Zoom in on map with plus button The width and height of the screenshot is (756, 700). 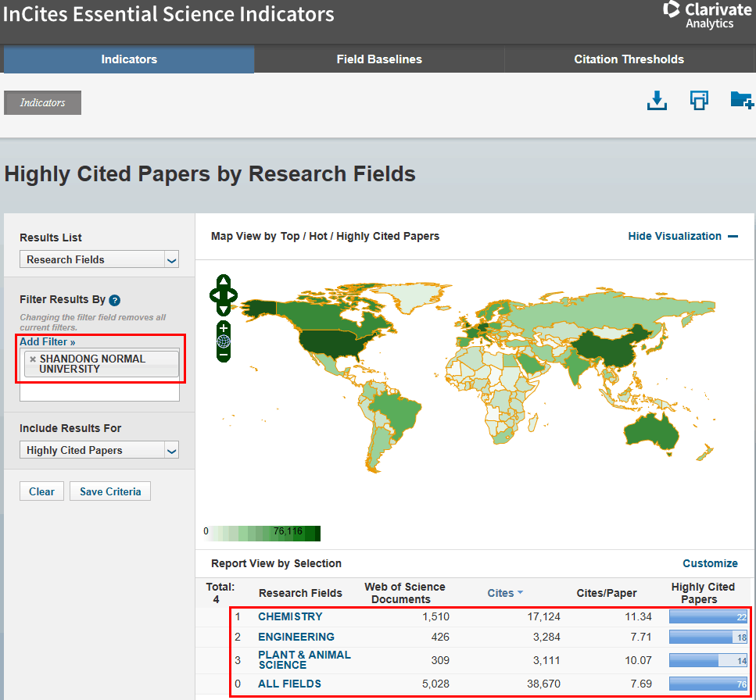(224, 328)
